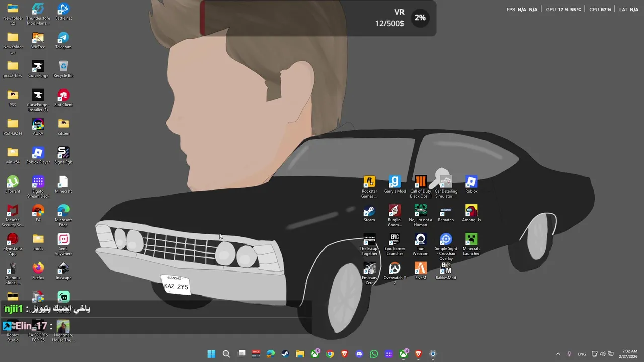Open File Explorer from the taskbar
The width and height of the screenshot is (644, 362).
tap(300, 354)
